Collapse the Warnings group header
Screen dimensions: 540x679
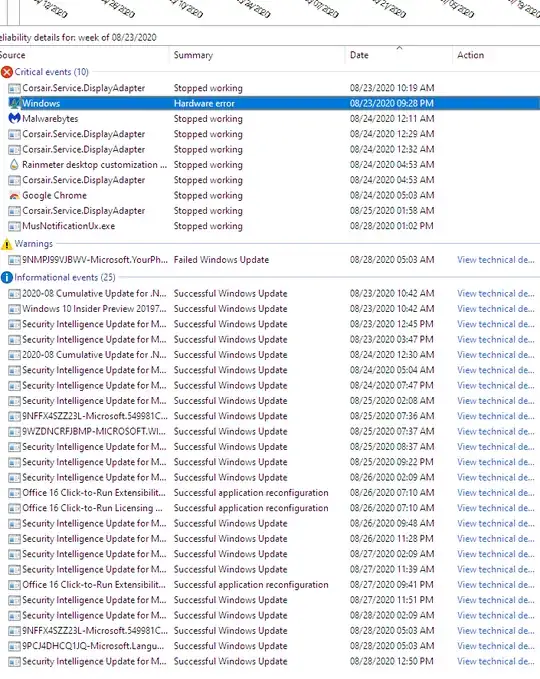[33, 244]
